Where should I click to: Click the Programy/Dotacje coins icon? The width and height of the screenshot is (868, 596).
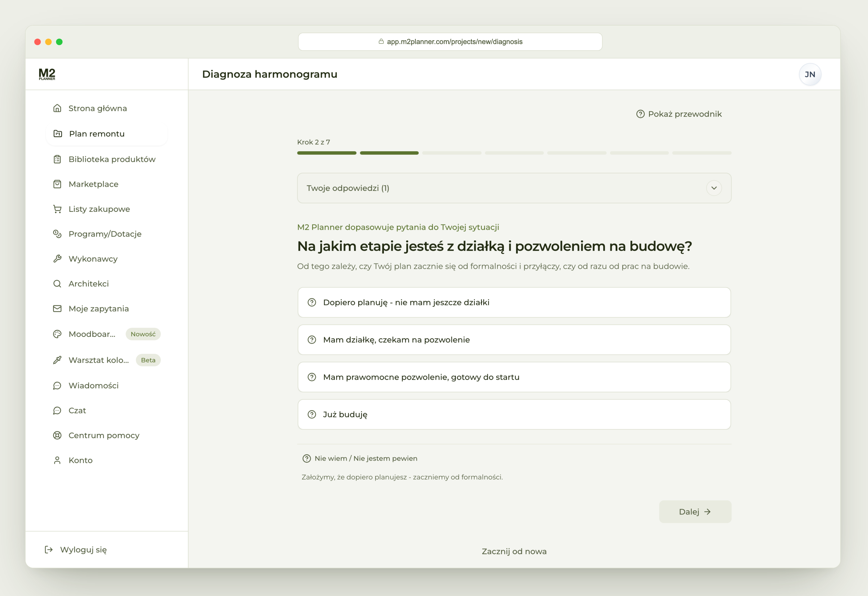(57, 234)
